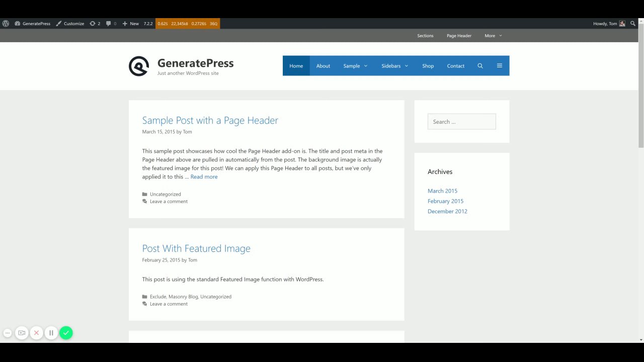Open the March 2015 archive

[442, 191]
